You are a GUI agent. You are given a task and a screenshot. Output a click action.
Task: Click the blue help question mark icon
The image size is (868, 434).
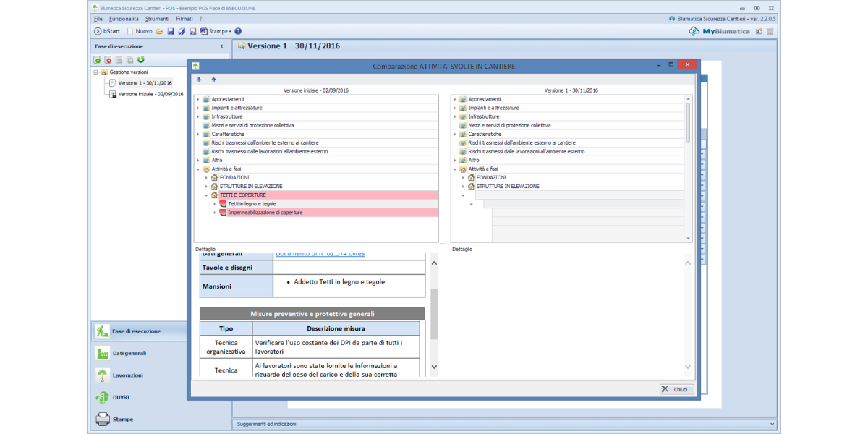click(238, 31)
